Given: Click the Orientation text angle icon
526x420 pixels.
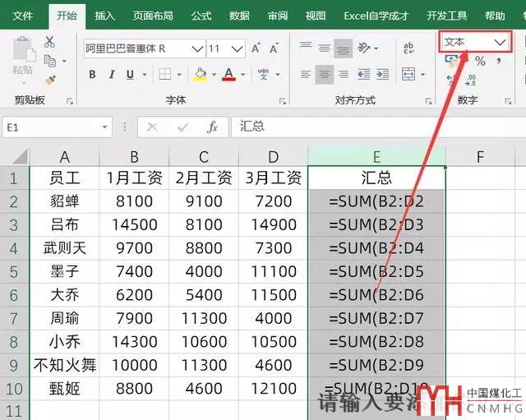Looking at the screenshot, I should [364, 48].
